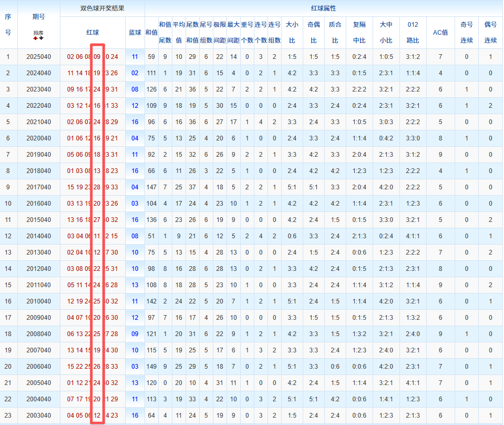Click blue ball 09 for period 2008040

click(135, 334)
